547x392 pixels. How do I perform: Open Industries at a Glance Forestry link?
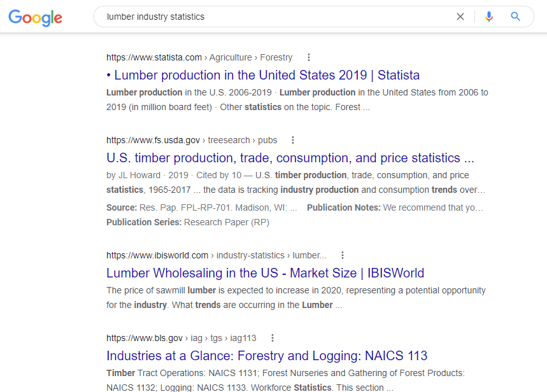tap(267, 356)
